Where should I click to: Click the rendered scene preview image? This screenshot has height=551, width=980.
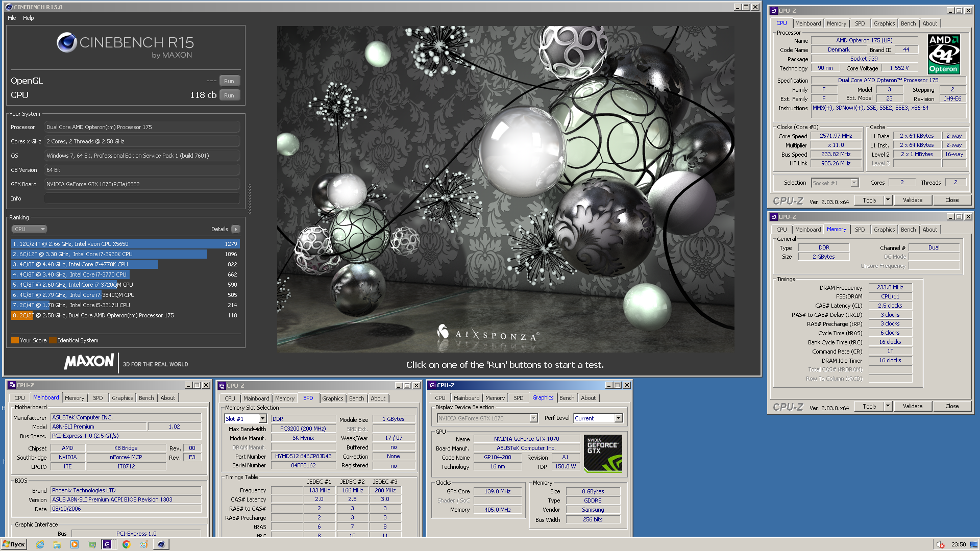[505, 189]
